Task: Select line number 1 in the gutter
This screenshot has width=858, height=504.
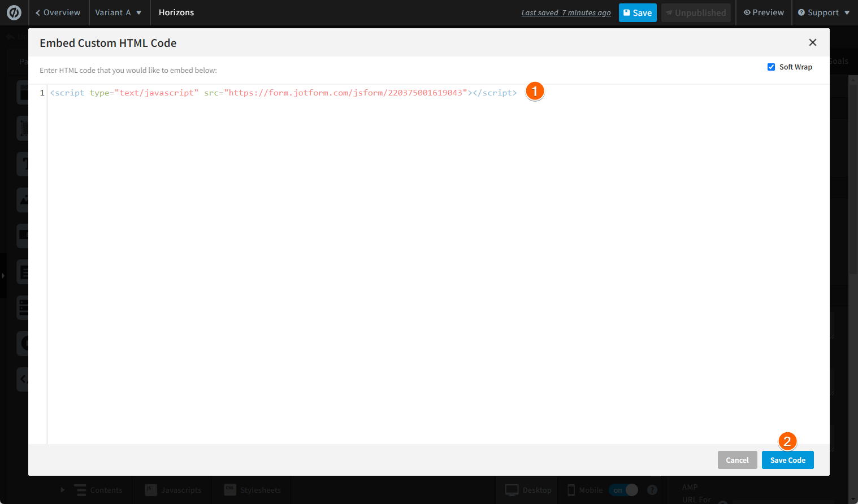Action: pos(42,93)
